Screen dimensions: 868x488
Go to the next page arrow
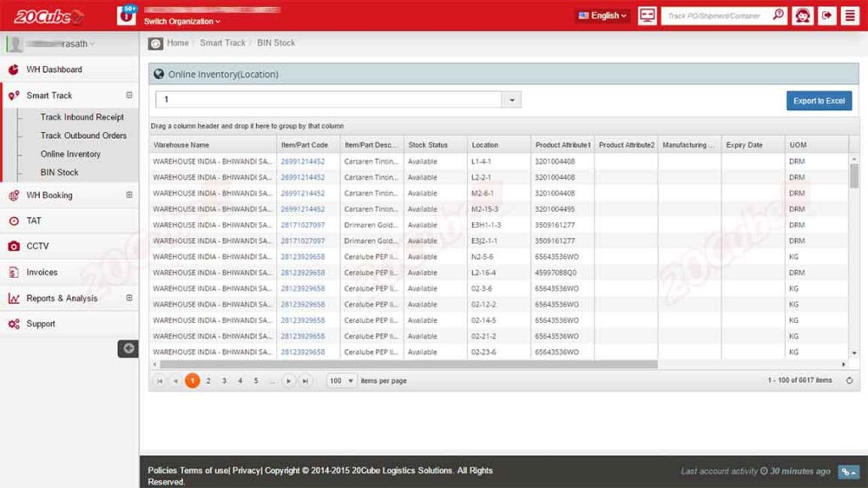pos(288,381)
